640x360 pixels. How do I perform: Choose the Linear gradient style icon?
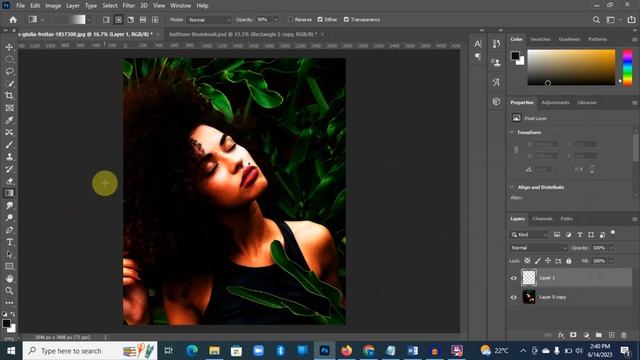pyautogui.click(x=106, y=20)
